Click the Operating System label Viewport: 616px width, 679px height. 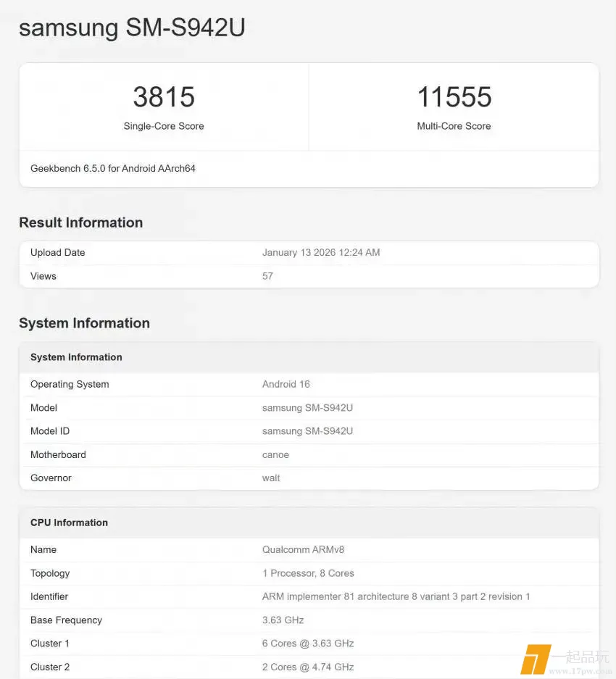pos(70,384)
